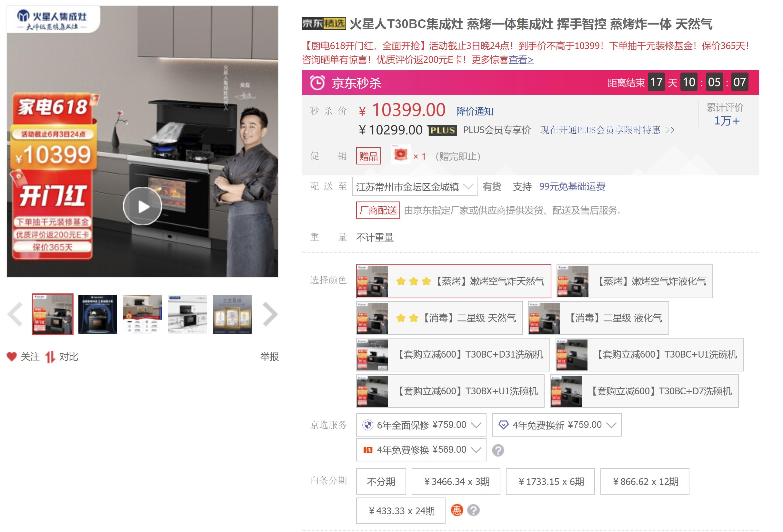Choose ¥866.62 x 12期 installment
Image resolution: width=783 pixels, height=532 pixels.
pyautogui.click(x=645, y=481)
